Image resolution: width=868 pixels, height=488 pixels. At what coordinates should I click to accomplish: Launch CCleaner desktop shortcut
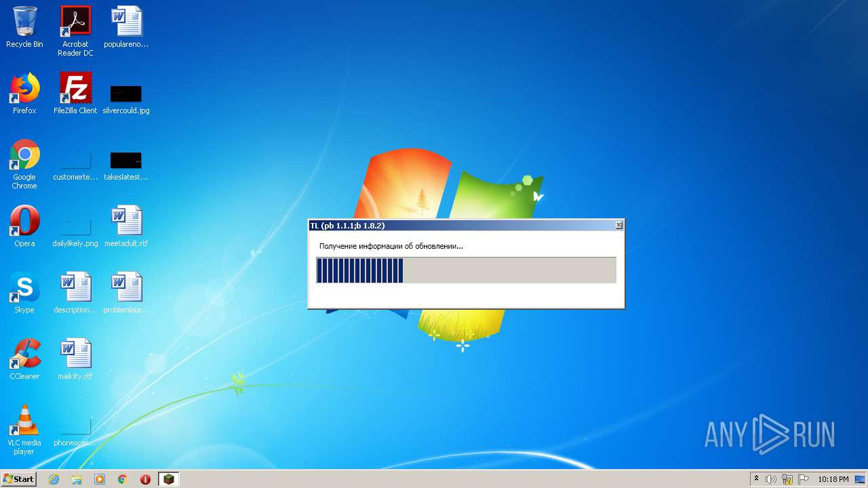[x=24, y=359]
